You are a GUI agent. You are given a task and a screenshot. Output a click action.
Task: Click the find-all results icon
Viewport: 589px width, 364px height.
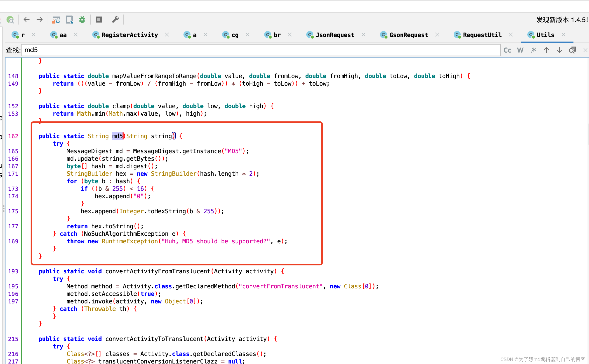click(572, 50)
